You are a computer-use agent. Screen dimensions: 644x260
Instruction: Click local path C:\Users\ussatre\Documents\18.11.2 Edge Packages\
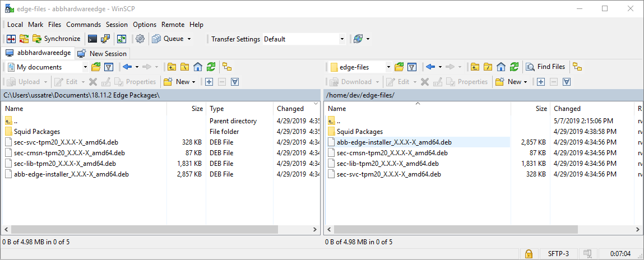pos(81,95)
